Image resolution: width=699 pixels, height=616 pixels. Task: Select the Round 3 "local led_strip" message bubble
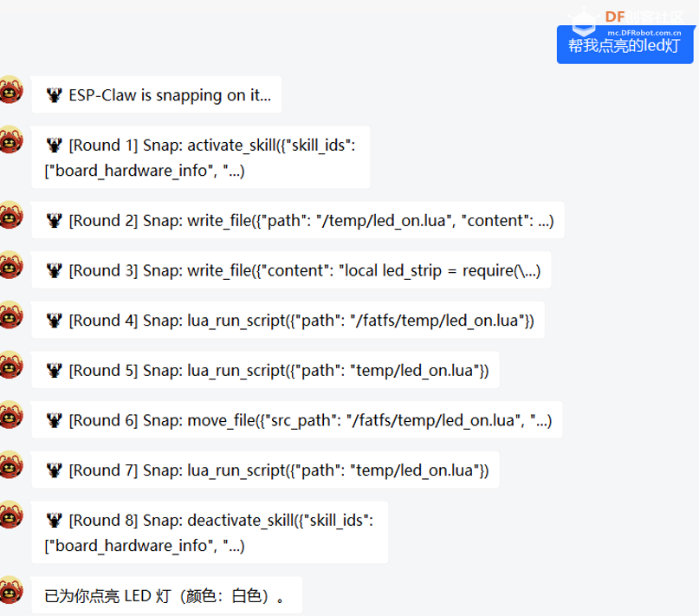pyautogui.click(x=292, y=271)
